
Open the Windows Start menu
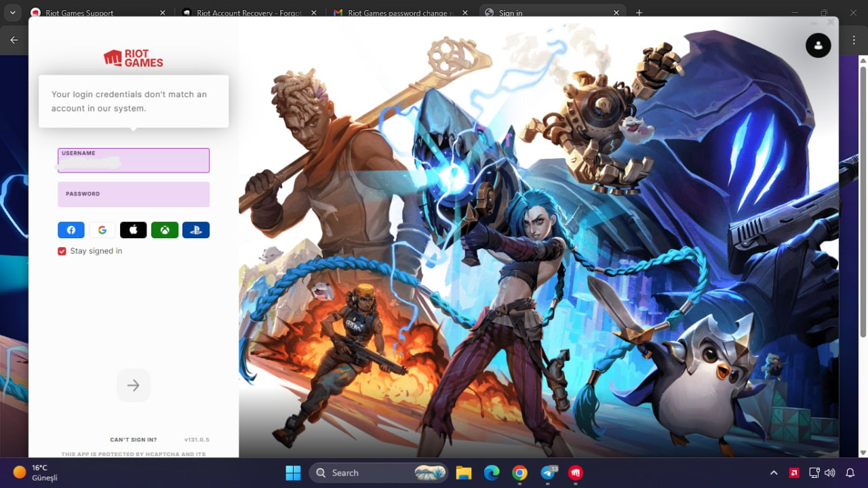tap(293, 473)
